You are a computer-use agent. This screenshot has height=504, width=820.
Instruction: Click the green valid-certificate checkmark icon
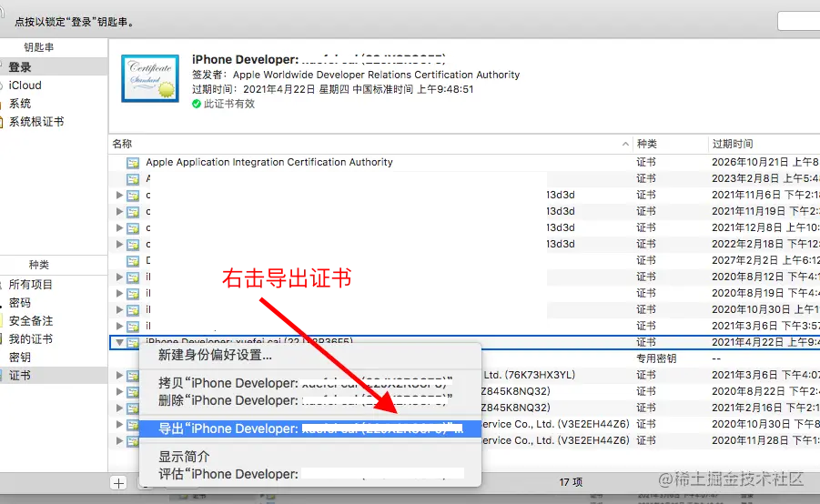pyautogui.click(x=196, y=104)
